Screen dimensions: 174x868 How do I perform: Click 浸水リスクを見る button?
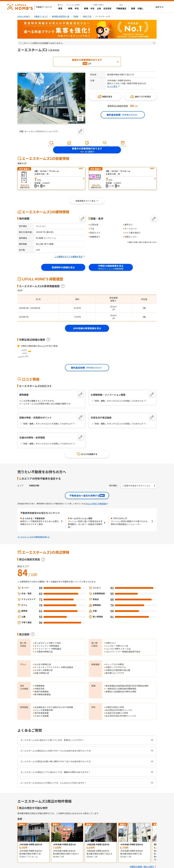pyautogui.click(x=140, y=97)
